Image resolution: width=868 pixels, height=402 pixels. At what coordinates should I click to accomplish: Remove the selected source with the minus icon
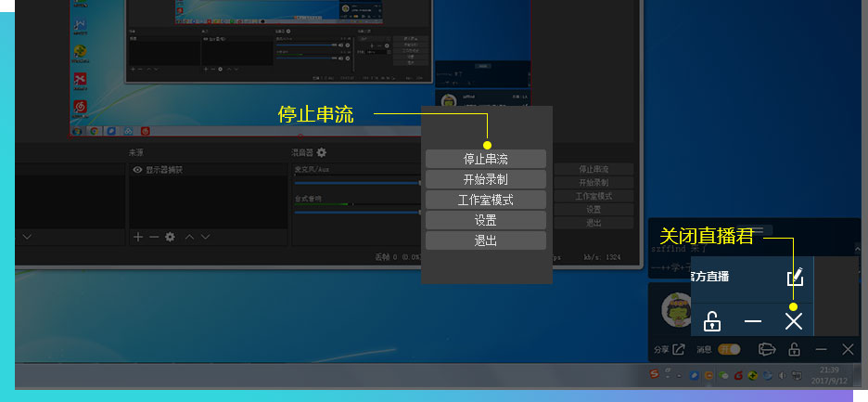pos(154,237)
